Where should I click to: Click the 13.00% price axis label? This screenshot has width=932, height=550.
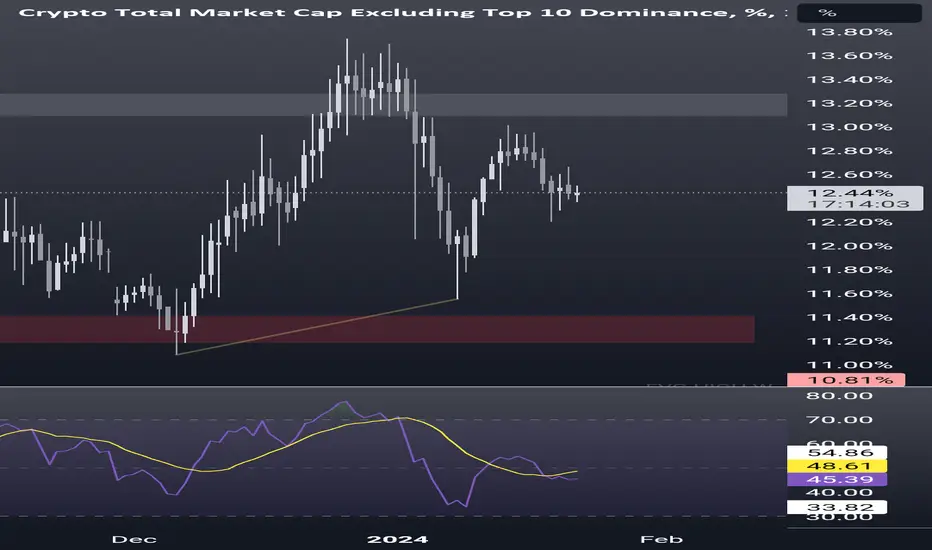pos(849,127)
